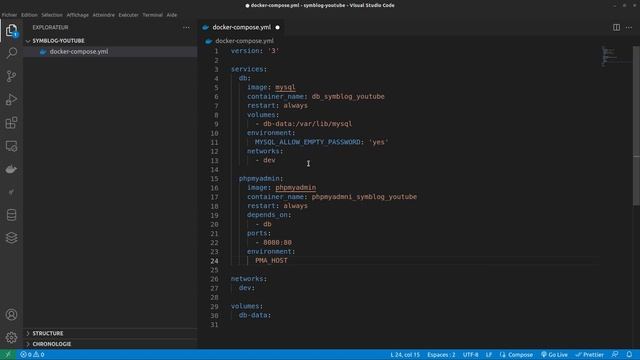Open Explorer Views and More Actions ellipsis
Viewport: 640px width, 360px height.
187,27
